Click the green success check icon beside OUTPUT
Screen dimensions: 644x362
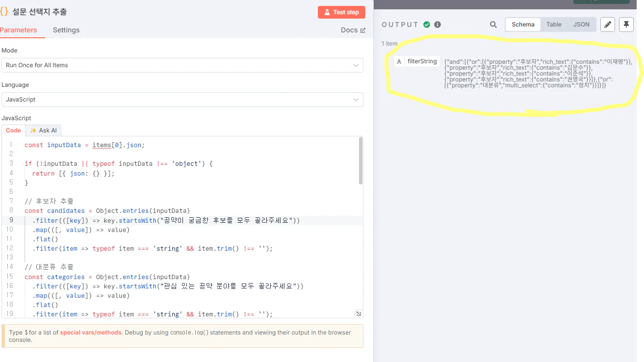coord(426,24)
